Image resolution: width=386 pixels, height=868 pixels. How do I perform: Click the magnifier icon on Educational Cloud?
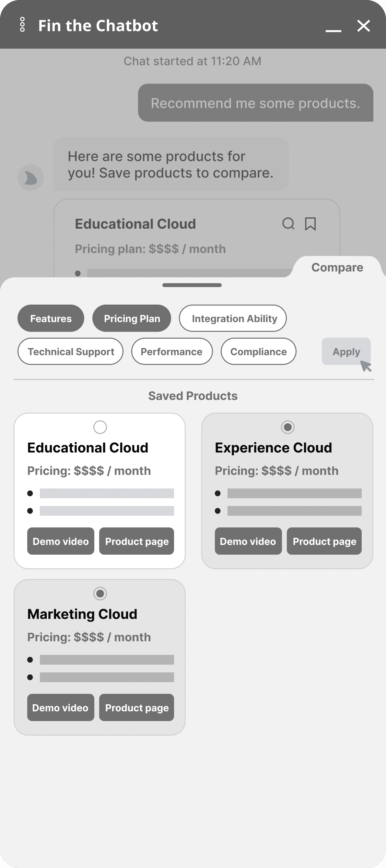pyautogui.click(x=288, y=223)
